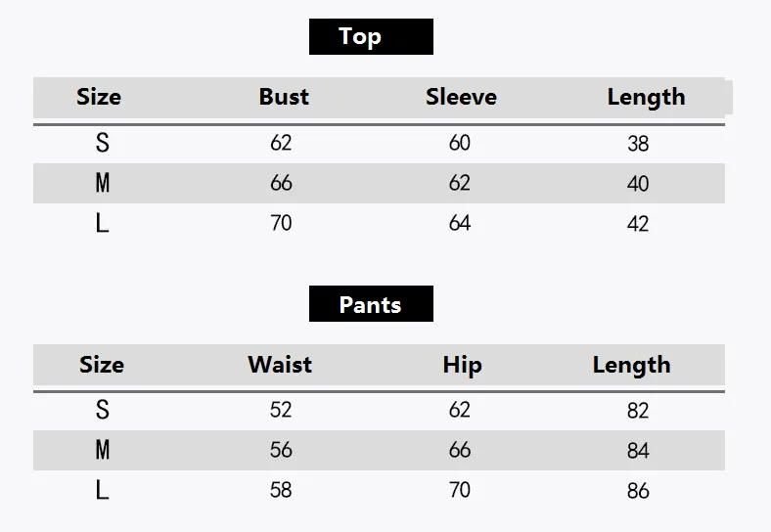This screenshot has height=532, width=771.
Task: Click the black Pants label
Action: (371, 304)
